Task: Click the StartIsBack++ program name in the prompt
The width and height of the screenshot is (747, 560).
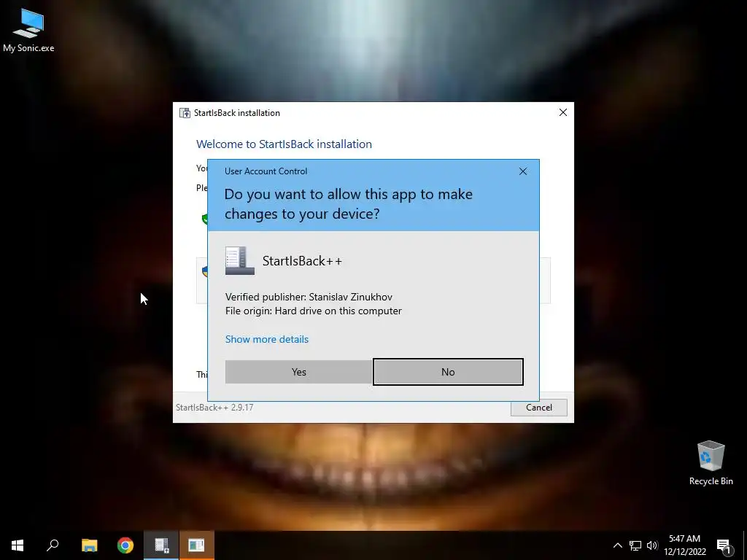Action: coord(302,261)
